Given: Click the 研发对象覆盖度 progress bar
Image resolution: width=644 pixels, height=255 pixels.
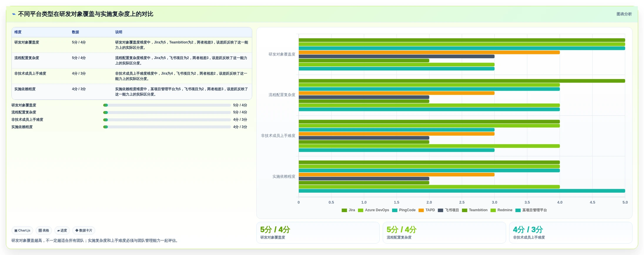Looking at the screenshot, I should [167, 105].
